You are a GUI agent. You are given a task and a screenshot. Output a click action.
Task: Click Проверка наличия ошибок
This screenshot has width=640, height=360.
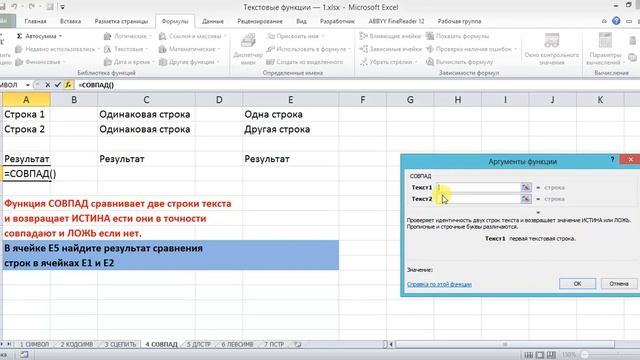(x=471, y=49)
